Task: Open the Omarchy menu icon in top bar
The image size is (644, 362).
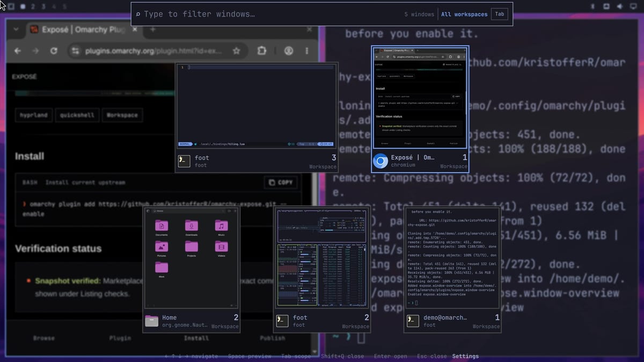Action: pos(11,6)
